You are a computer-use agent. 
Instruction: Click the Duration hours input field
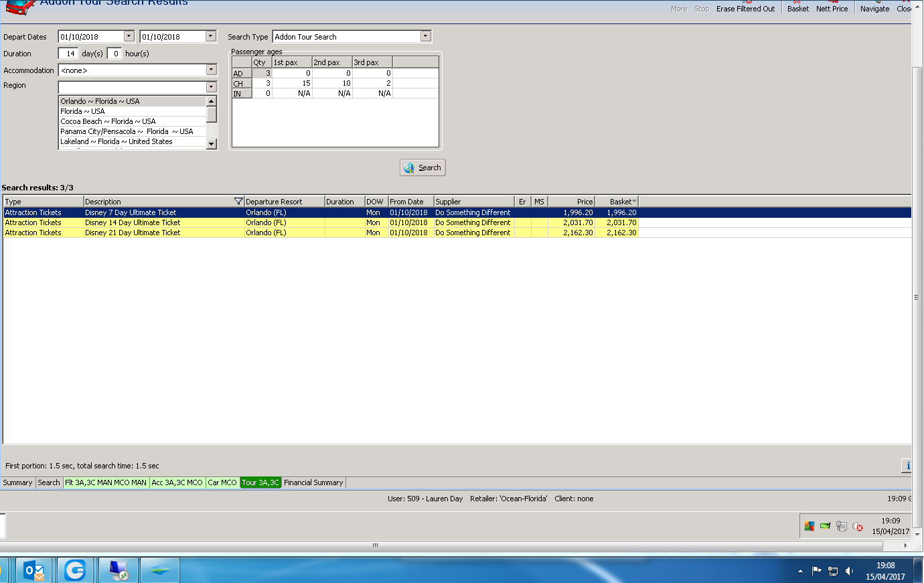[x=114, y=54]
